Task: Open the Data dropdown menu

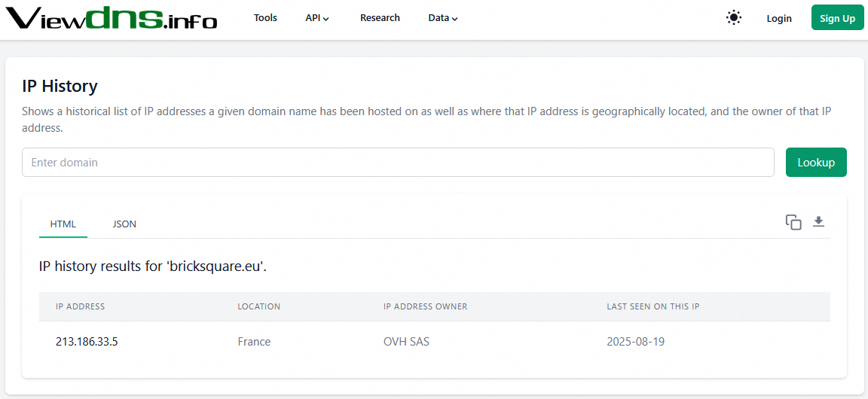Action: point(442,18)
